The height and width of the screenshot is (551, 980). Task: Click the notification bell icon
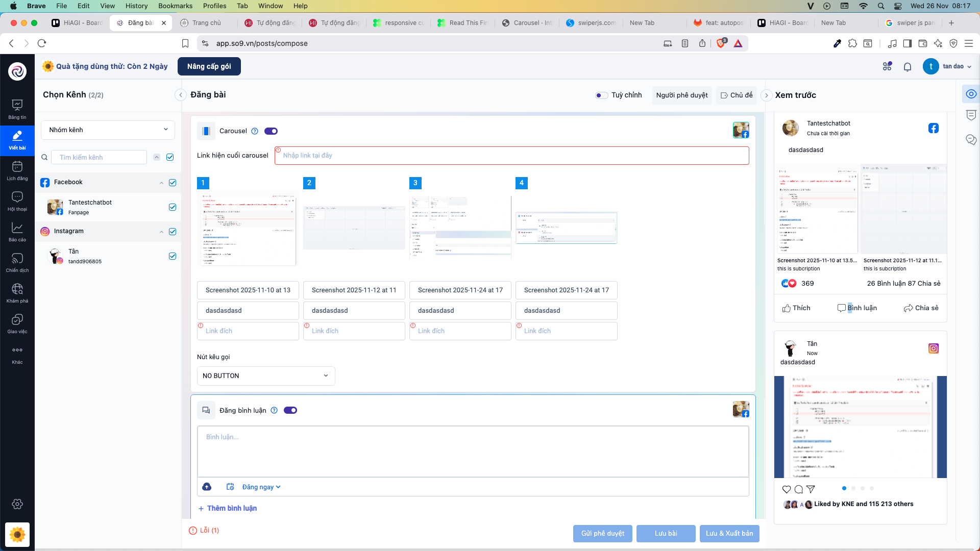click(x=907, y=67)
